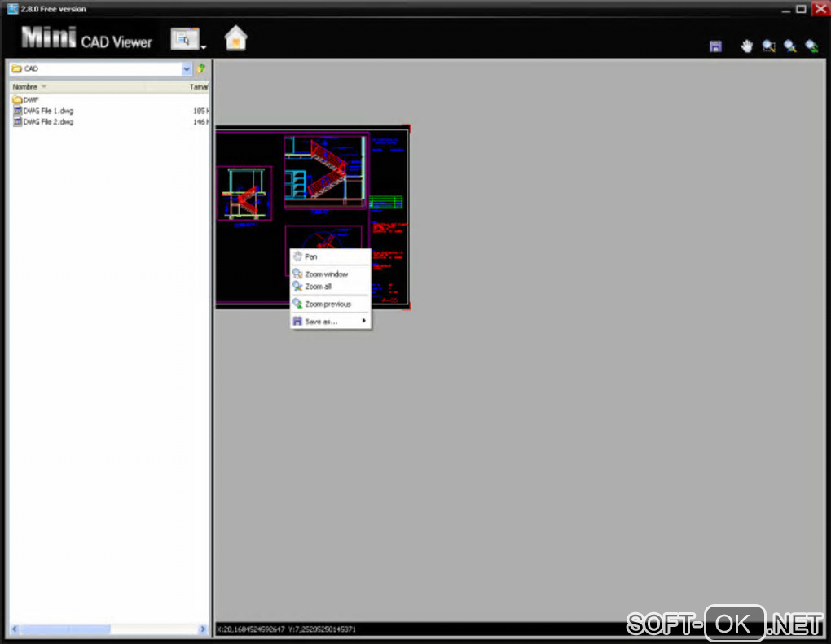Minimize the Mini CAD Viewer window
Image resolution: width=831 pixels, height=644 pixels.
pyautogui.click(x=786, y=9)
